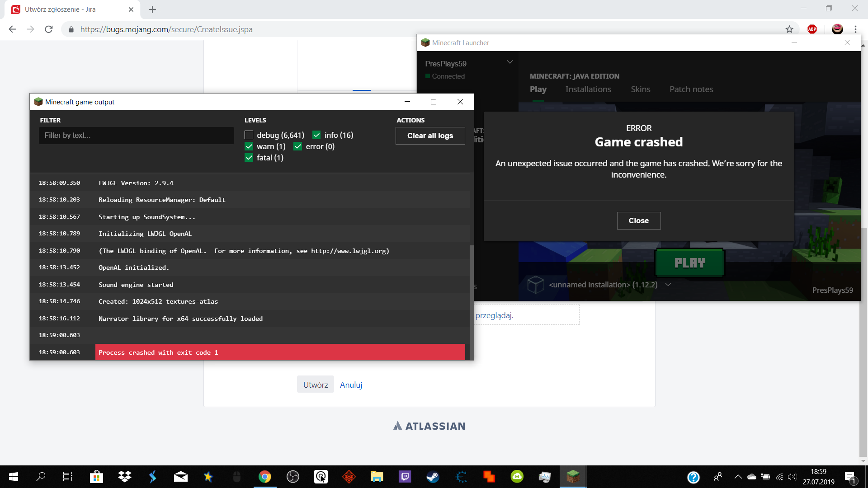This screenshot has height=488, width=868.
Task: Switch to the Installations tab
Action: click(588, 89)
